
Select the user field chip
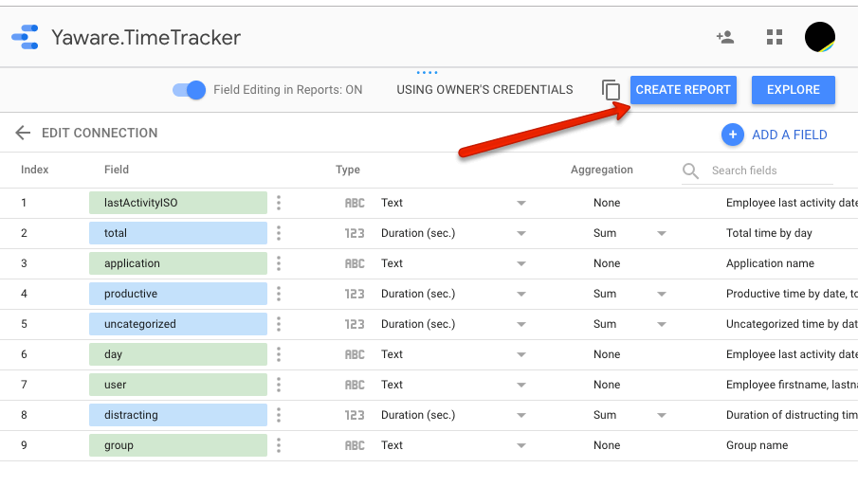click(x=178, y=385)
